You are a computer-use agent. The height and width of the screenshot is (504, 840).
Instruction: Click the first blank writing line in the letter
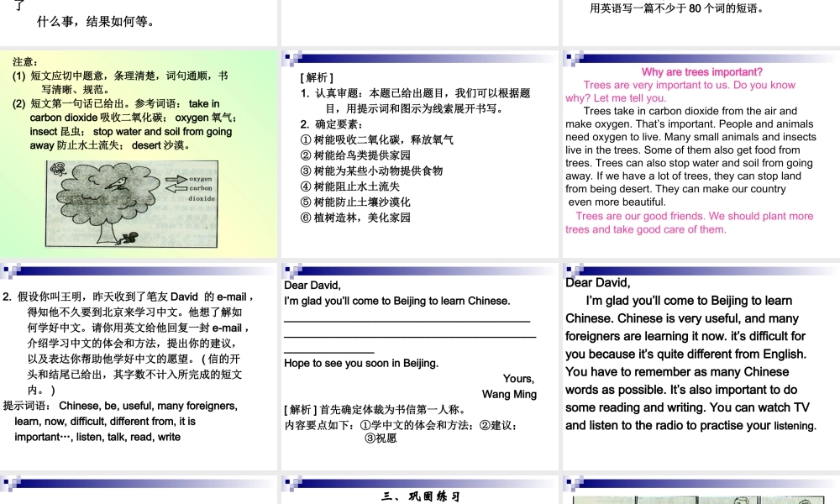coord(407,320)
